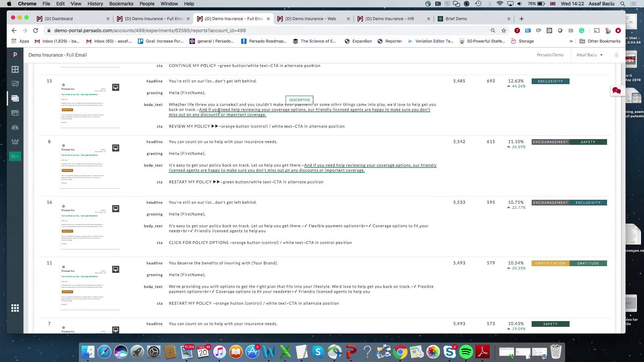The width and height of the screenshot is (644, 362).
Task: Expand the Assaf Baciu user dropdown
Action: pyautogui.click(x=589, y=55)
